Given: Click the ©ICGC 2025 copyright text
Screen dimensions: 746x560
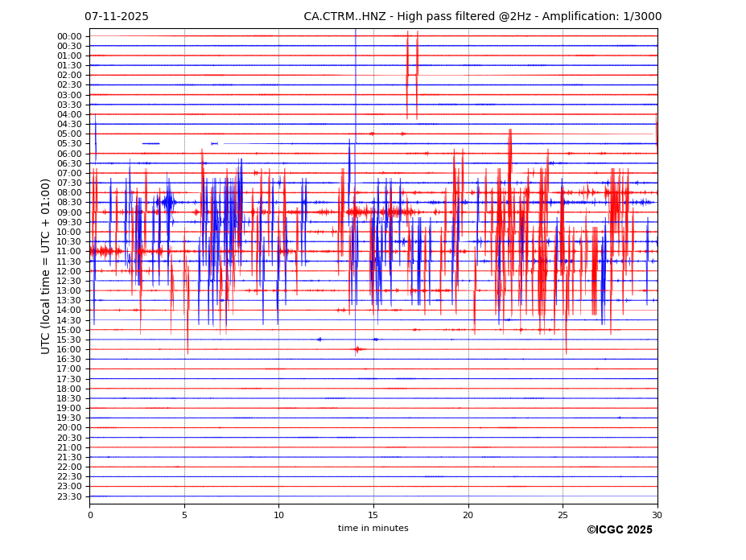Looking at the screenshot, I should 619,530.
